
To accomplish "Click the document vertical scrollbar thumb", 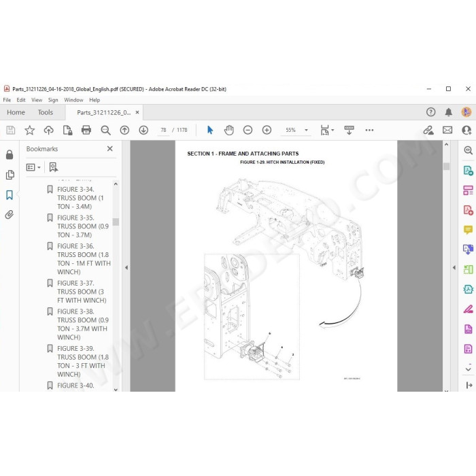I will tap(446, 167).
